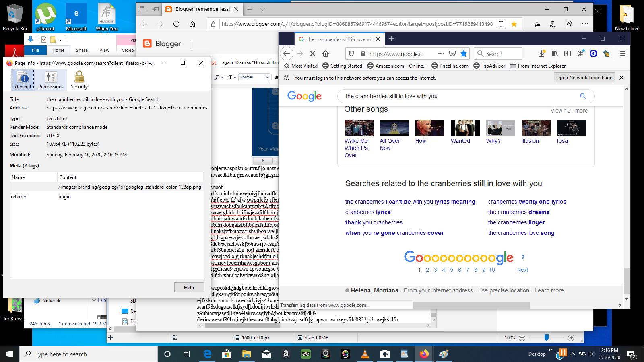Open Edge reading view icon in Blogger window

[501, 24]
